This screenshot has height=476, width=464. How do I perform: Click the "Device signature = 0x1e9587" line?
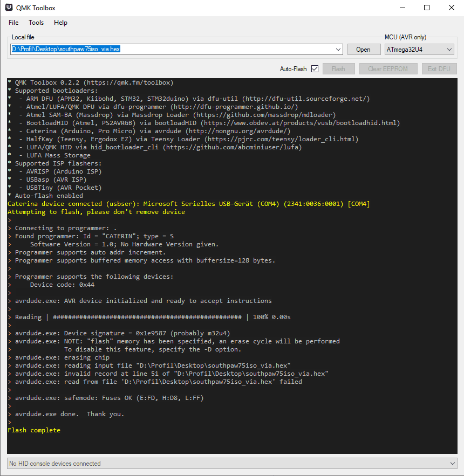pyautogui.click(x=119, y=333)
